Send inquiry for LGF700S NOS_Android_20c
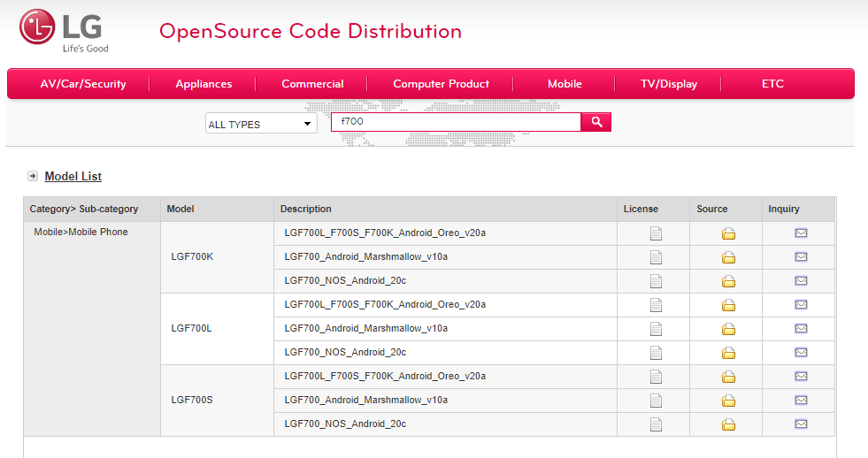Screen dimensions: 868x458 (x=801, y=424)
